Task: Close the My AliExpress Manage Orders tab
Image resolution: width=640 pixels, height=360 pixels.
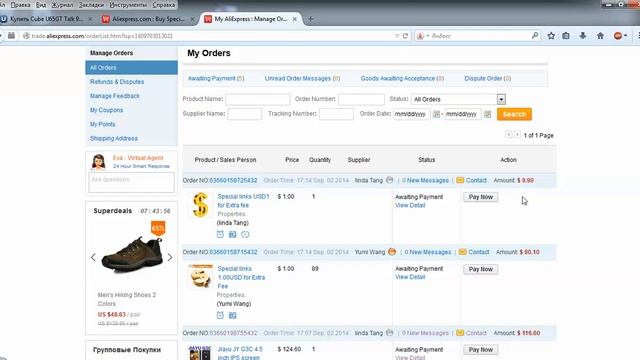Action: [295, 19]
